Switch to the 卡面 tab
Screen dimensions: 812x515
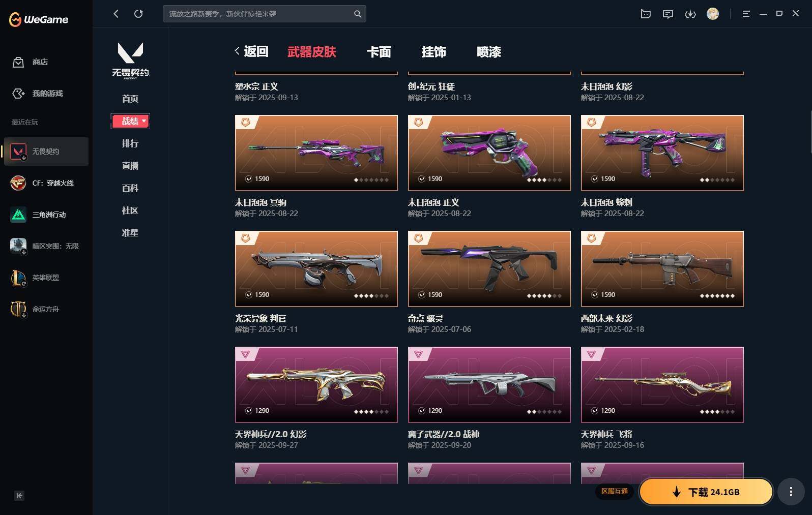(x=379, y=51)
